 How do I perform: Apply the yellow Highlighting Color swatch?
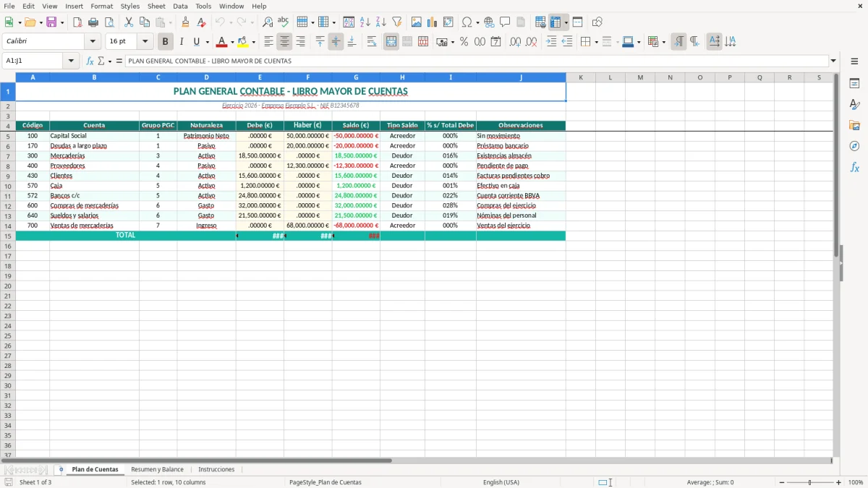[243, 42]
